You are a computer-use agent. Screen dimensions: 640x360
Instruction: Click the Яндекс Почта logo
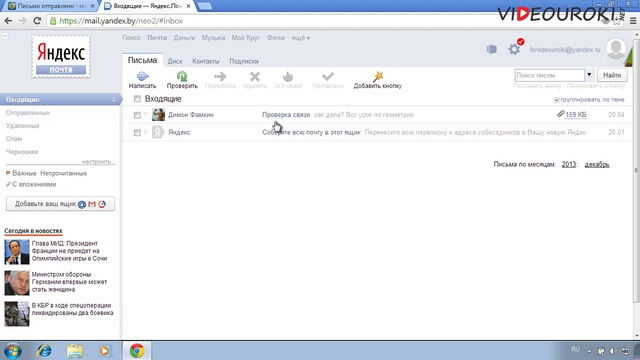[61, 57]
